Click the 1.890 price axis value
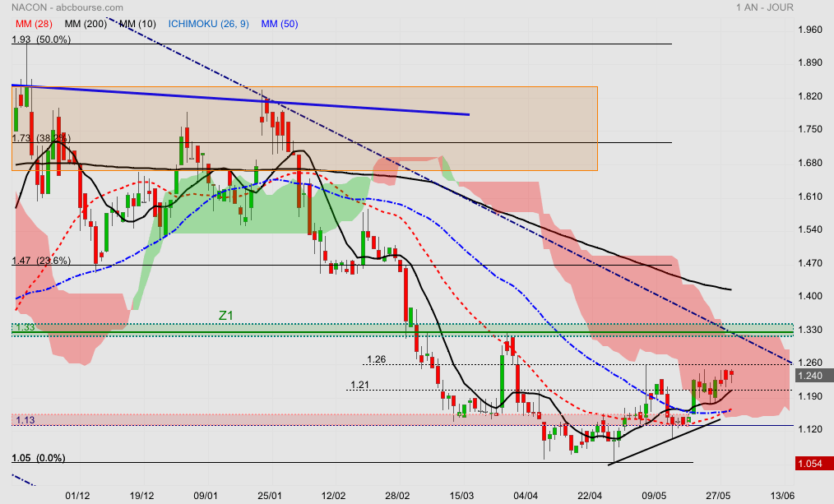 coord(810,62)
